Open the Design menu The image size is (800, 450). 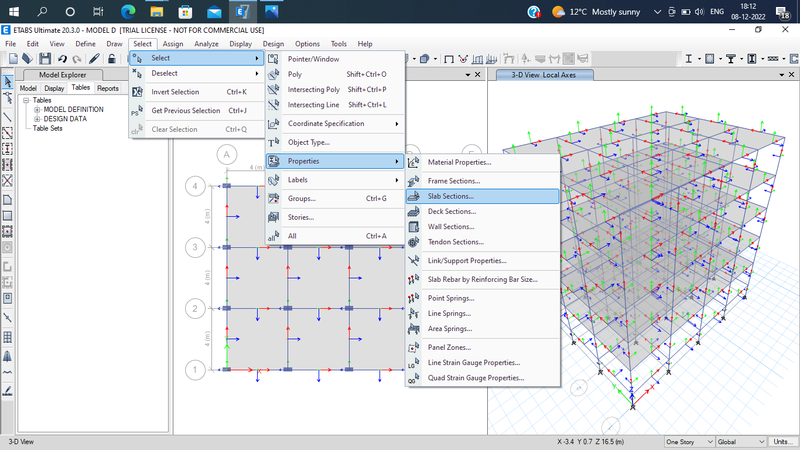[x=273, y=44]
